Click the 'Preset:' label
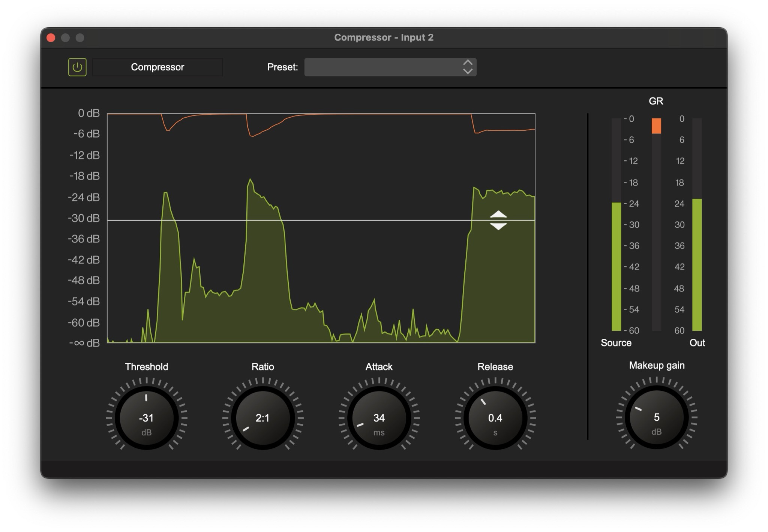 tap(282, 67)
